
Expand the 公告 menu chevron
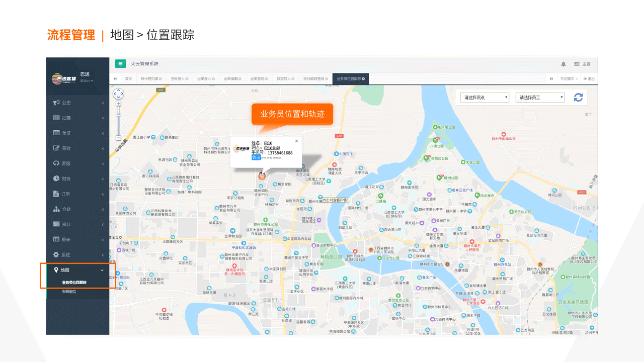tap(103, 103)
